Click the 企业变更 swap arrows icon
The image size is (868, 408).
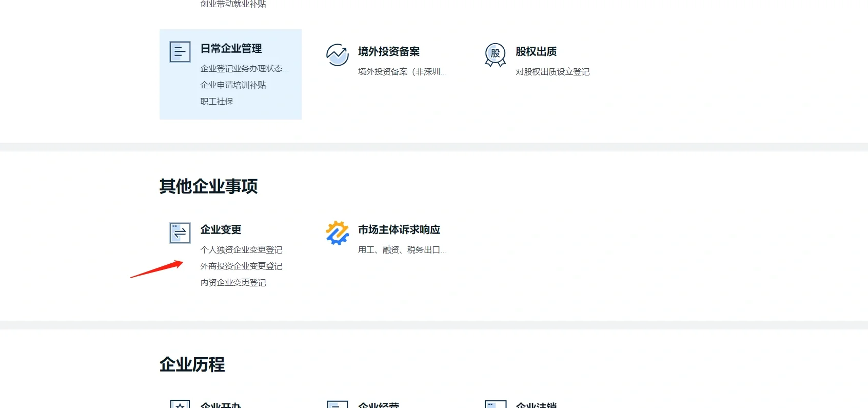(180, 233)
